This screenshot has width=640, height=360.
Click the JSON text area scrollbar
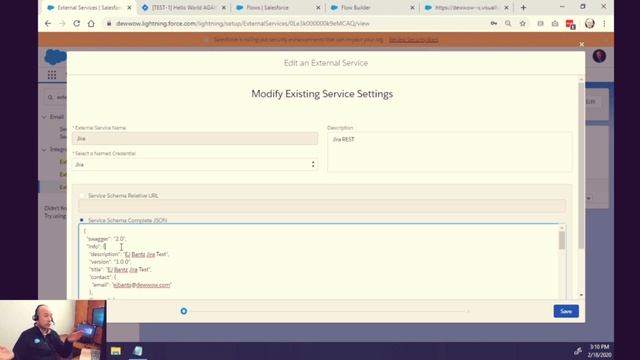[x=562, y=241]
